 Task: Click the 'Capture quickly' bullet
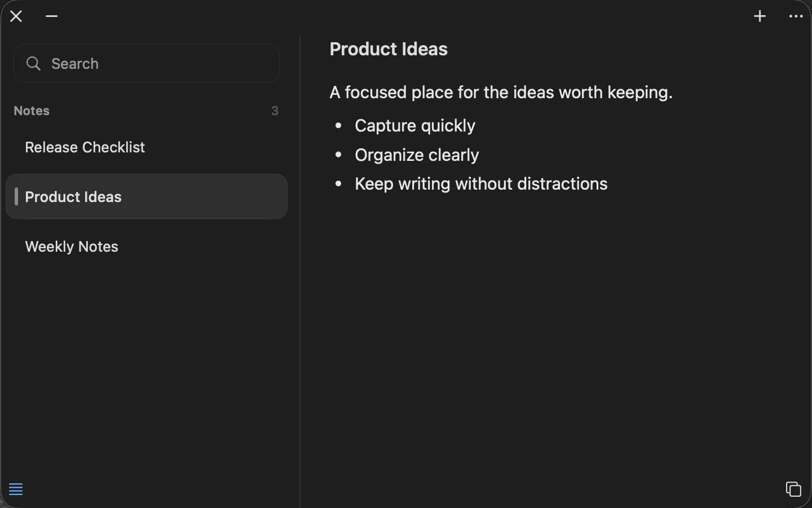coord(415,125)
